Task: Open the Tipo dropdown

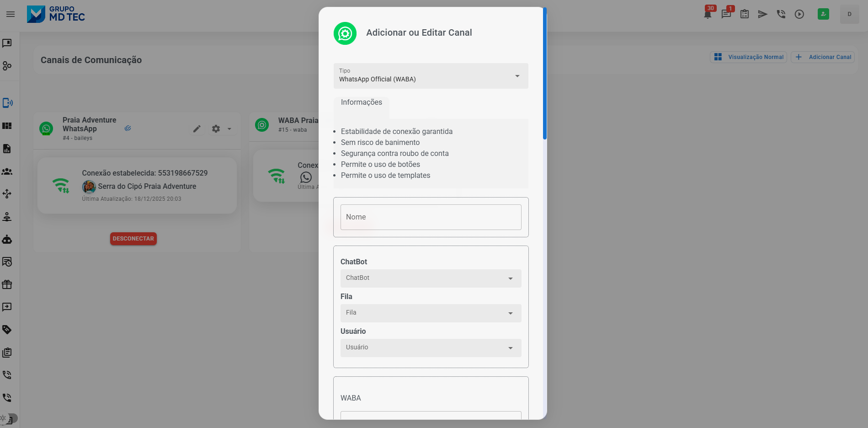Action: pyautogui.click(x=431, y=76)
